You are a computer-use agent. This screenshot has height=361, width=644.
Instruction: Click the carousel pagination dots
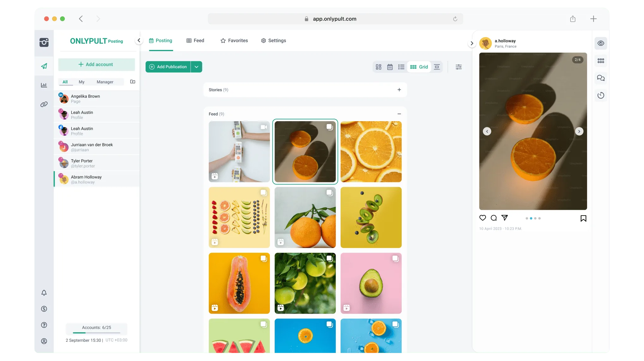(x=533, y=218)
